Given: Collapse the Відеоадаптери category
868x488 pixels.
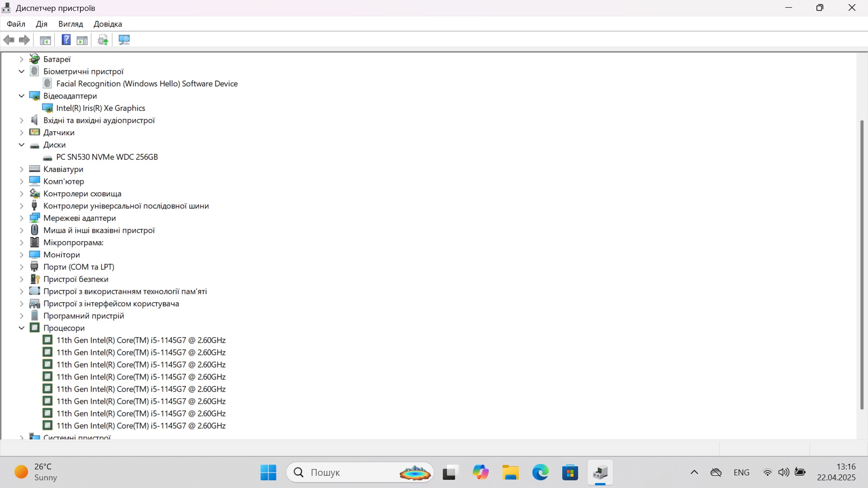Looking at the screenshot, I should tap(21, 96).
